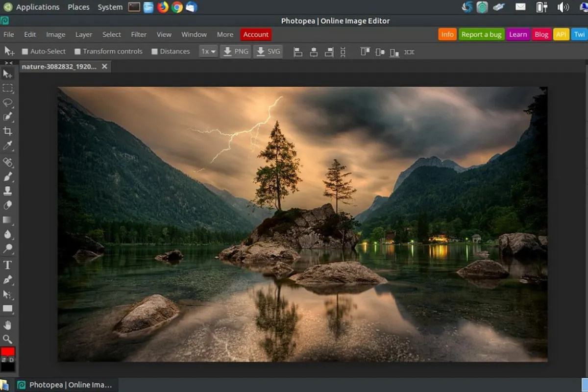Open the Applications system menu
The height and width of the screenshot is (392, 588).
pyautogui.click(x=37, y=7)
